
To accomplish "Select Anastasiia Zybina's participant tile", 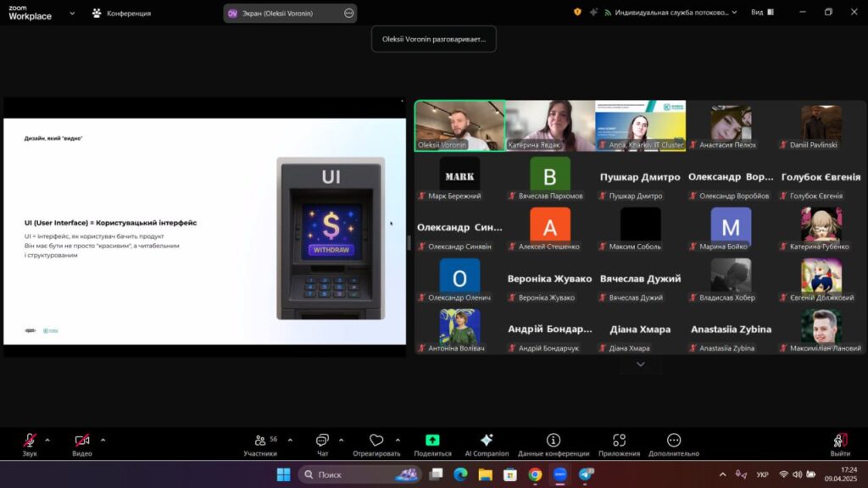I will (731, 330).
